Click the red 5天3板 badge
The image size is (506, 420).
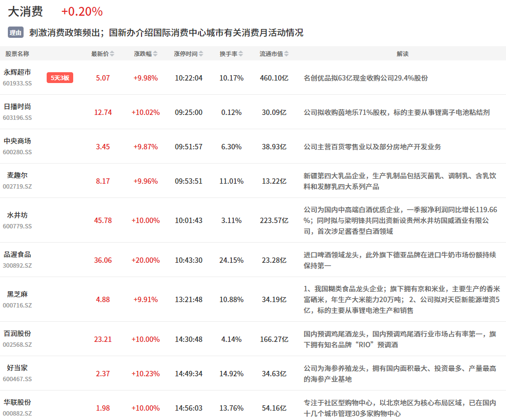coord(60,78)
